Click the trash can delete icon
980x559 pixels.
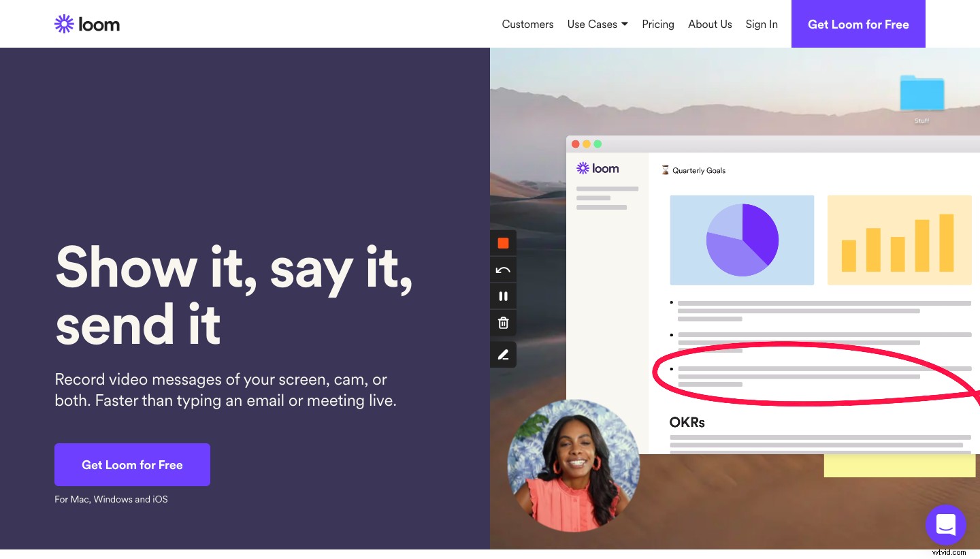[x=503, y=323]
